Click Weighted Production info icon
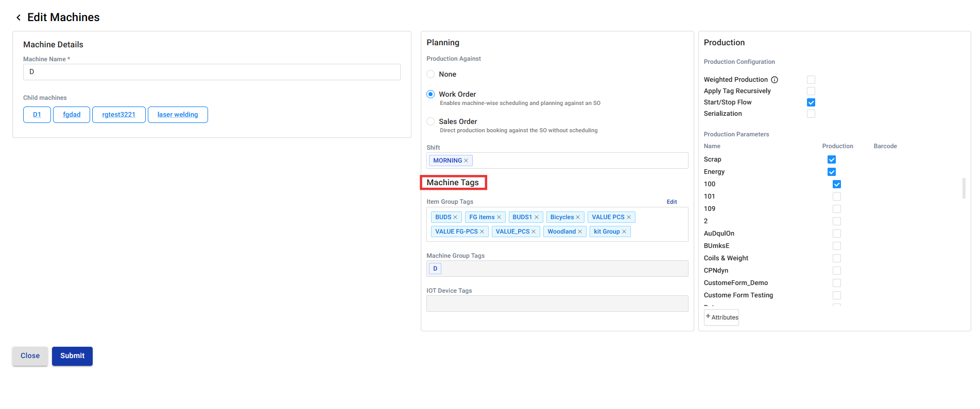This screenshot has height=409, width=980. pyautogui.click(x=775, y=80)
